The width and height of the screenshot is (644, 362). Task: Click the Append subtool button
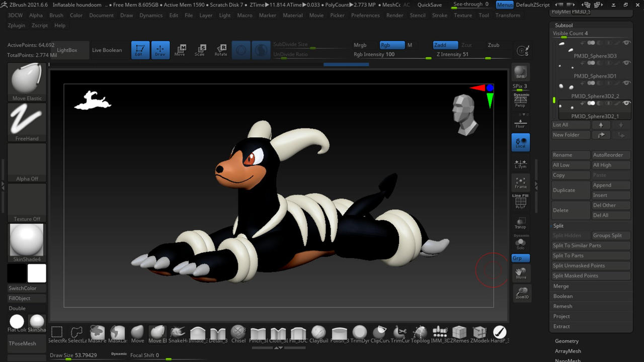coord(611,185)
